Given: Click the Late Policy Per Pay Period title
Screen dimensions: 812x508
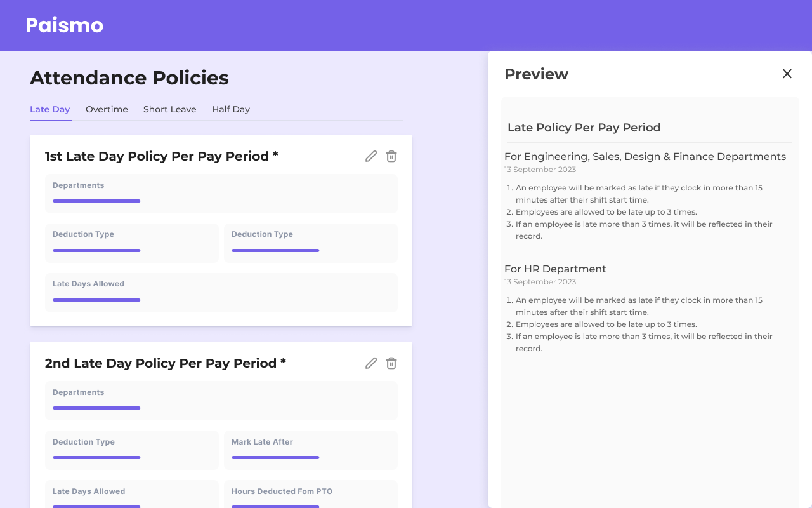Looking at the screenshot, I should click(x=584, y=128).
